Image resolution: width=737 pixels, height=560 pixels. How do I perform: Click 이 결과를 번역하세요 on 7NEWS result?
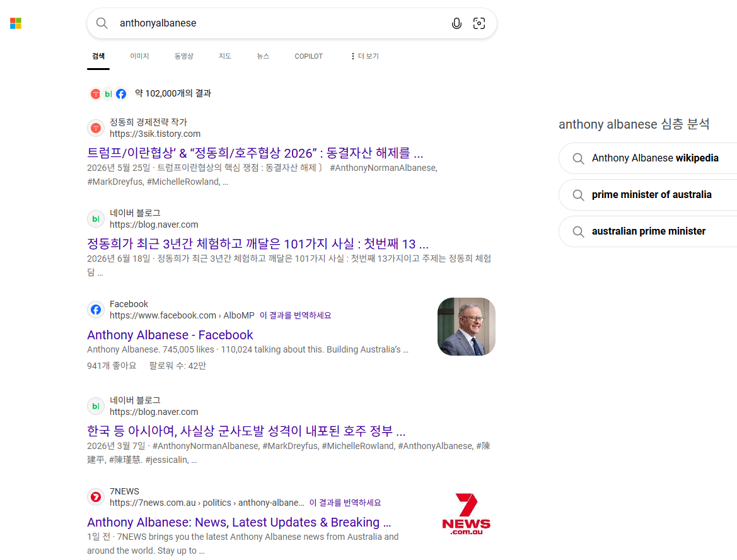[x=345, y=503]
